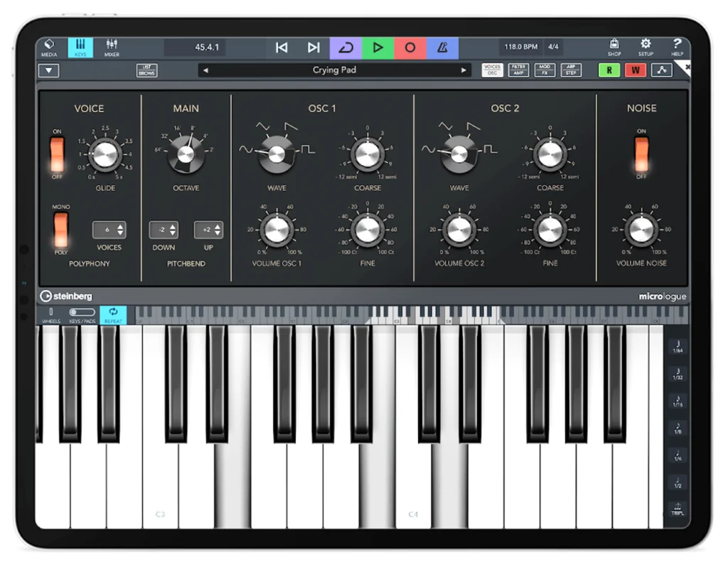Select the 1/8 note repeat rate
Screen dimensions: 728x567
(678, 428)
